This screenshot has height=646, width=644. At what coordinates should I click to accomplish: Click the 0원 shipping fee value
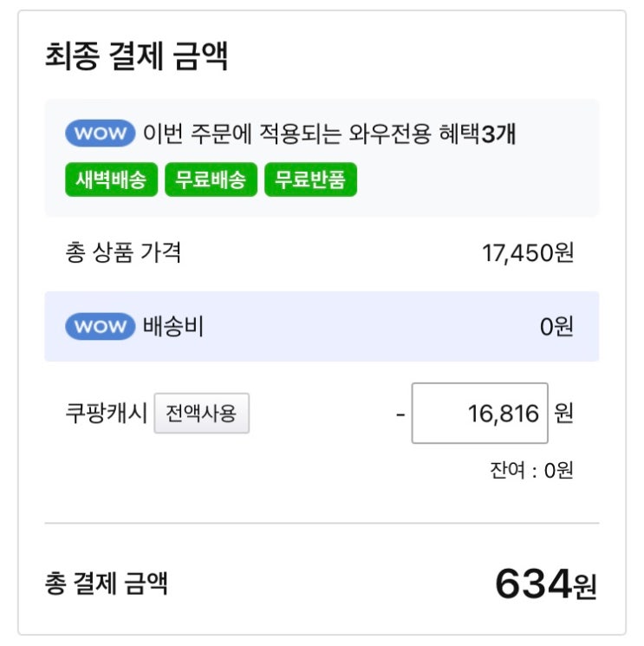(x=556, y=328)
